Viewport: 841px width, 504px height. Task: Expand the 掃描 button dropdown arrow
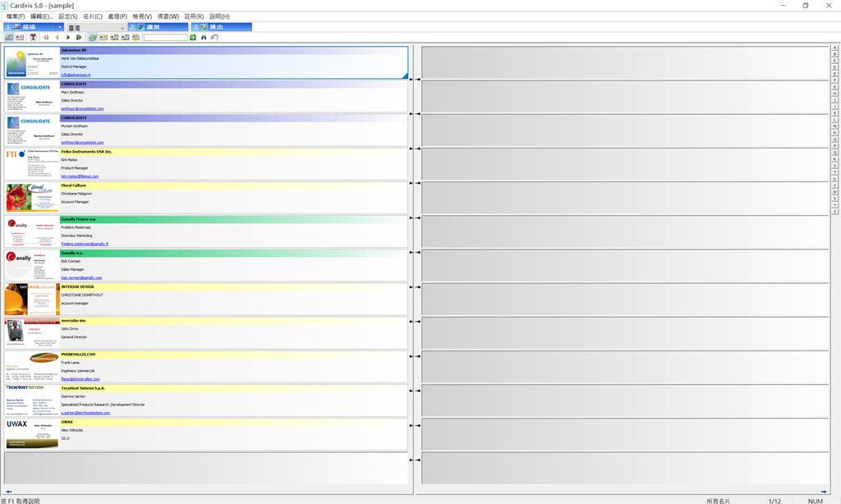pyautogui.click(x=60, y=27)
